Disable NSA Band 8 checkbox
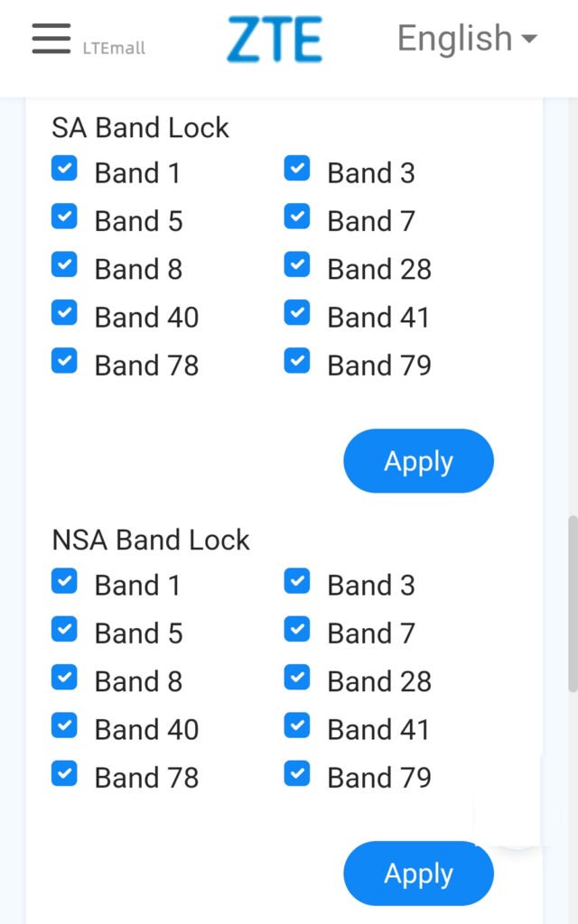This screenshot has width=578, height=924. click(x=64, y=678)
